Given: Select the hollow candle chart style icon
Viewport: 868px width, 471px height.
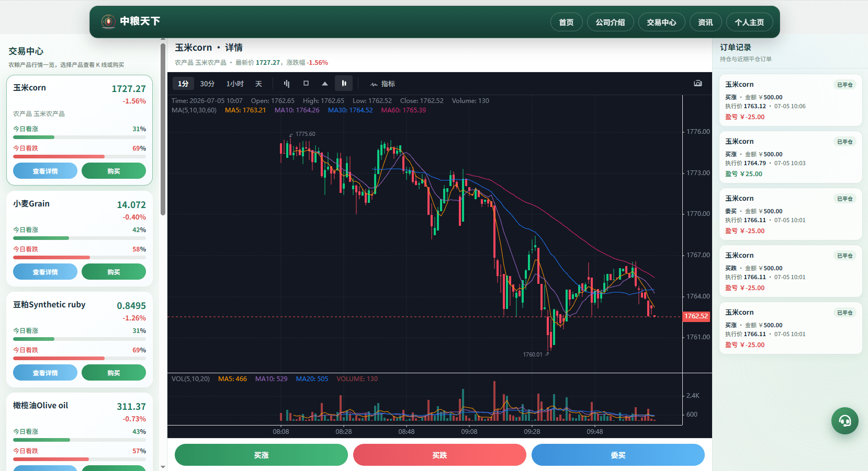Looking at the screenshot, I should (x=306, y=84).
